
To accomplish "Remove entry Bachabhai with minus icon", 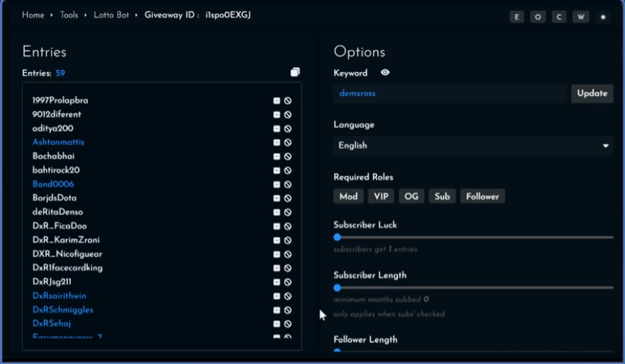I will [x=277, y=157].
